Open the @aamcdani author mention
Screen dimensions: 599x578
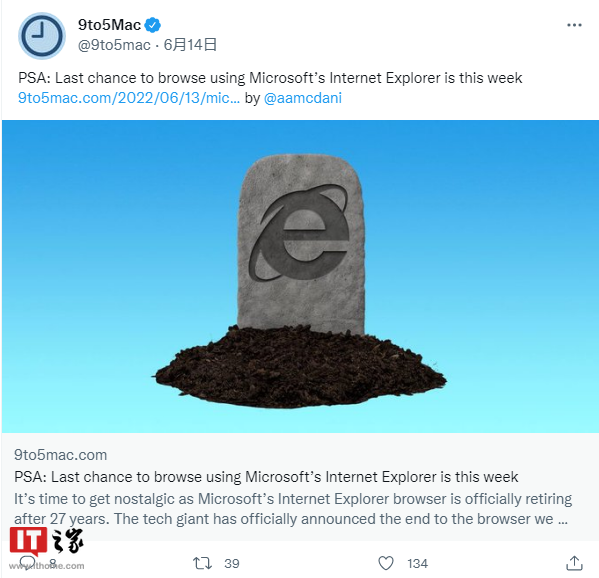click(303, 98)
